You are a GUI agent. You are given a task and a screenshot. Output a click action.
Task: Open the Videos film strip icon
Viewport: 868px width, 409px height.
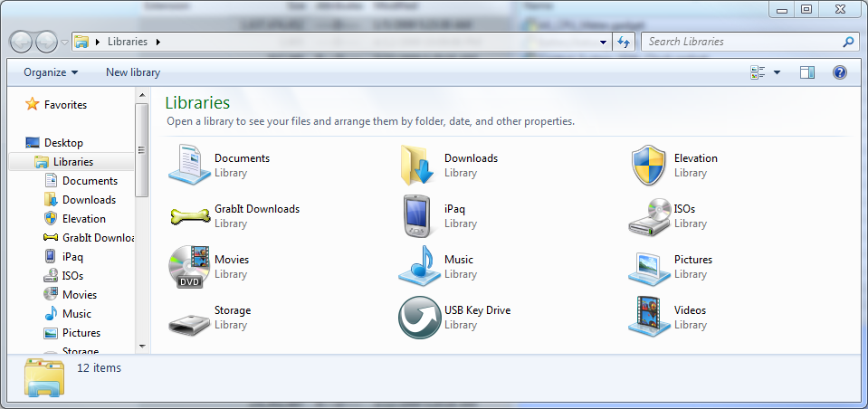648,318
